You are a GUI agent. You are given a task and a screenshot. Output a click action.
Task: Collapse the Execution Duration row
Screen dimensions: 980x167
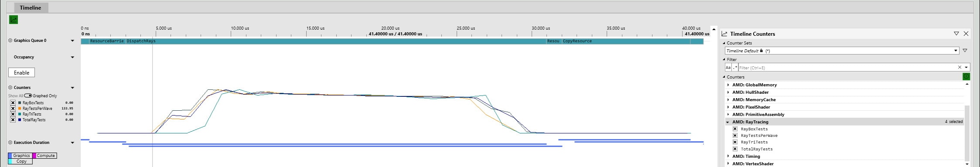[x=72, y=143]
